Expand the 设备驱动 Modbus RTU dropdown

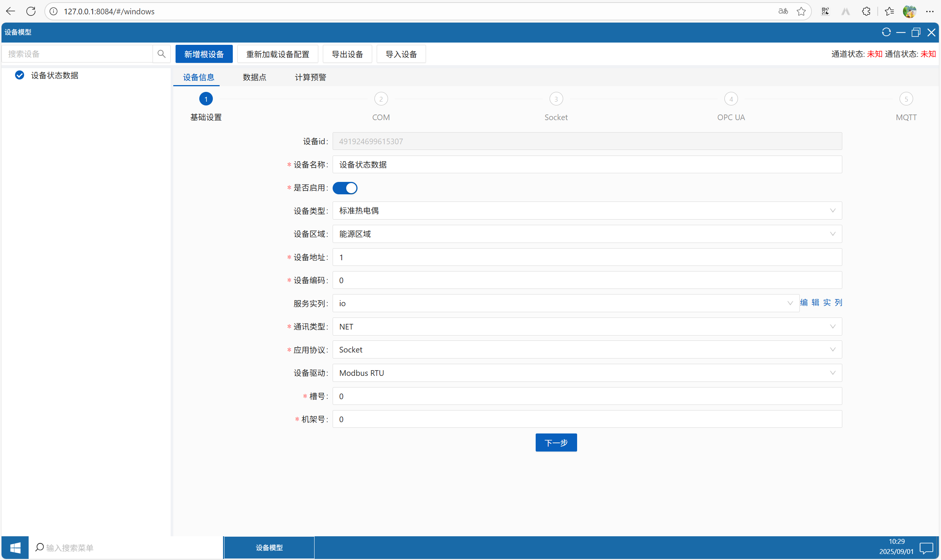(587, 373)
